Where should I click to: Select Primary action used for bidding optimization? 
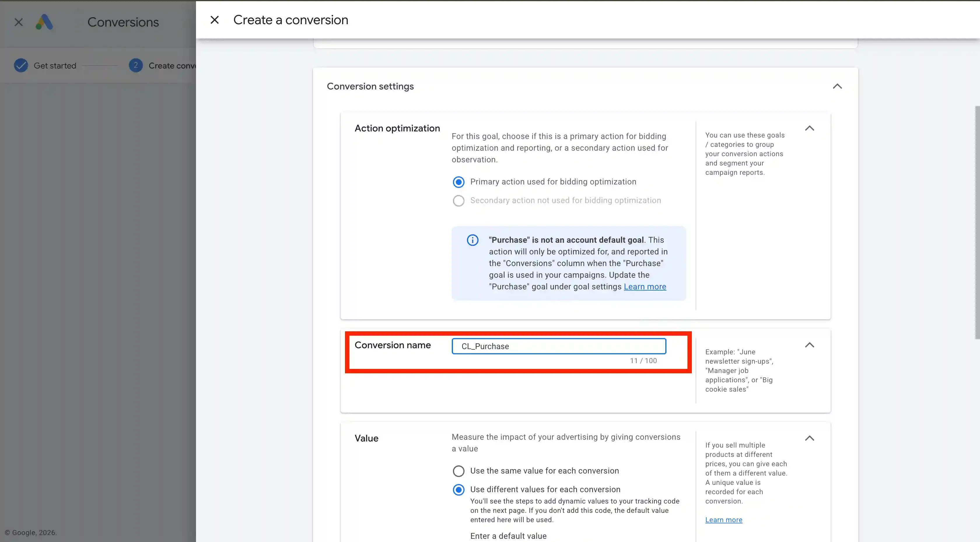pyautogui.click(x=459, y=182)
